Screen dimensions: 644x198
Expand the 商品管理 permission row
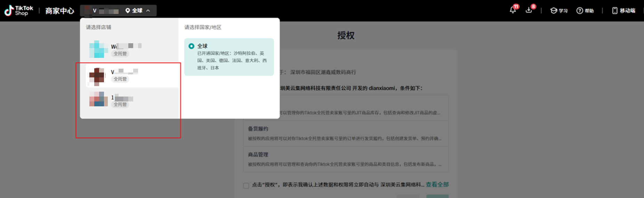(x=345, y=159)
